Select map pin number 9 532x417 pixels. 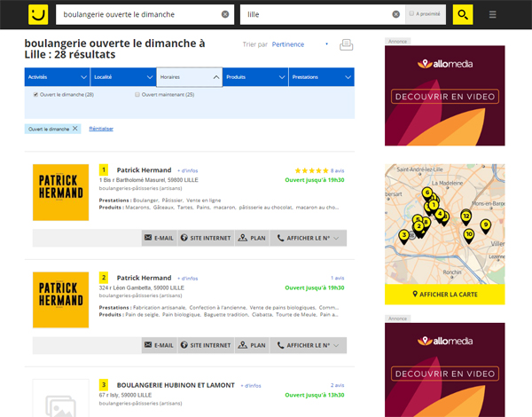click(486, 226)
